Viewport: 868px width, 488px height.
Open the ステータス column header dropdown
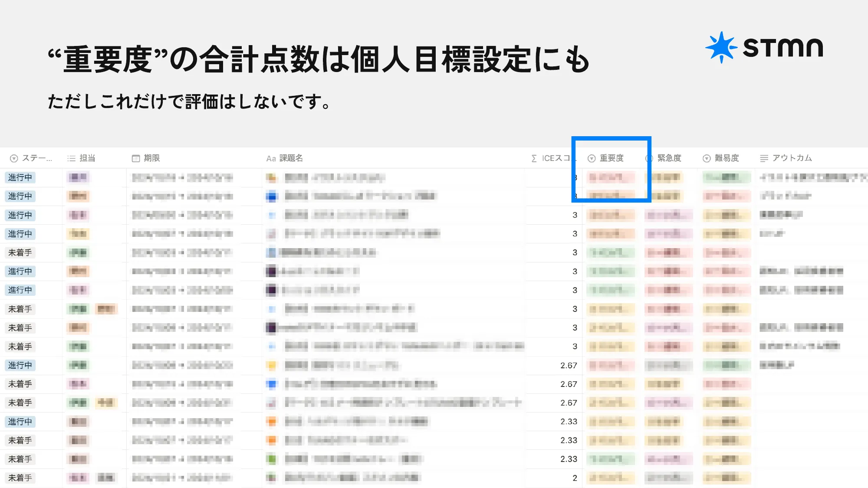pyautogui.click(x=14, y=158)
